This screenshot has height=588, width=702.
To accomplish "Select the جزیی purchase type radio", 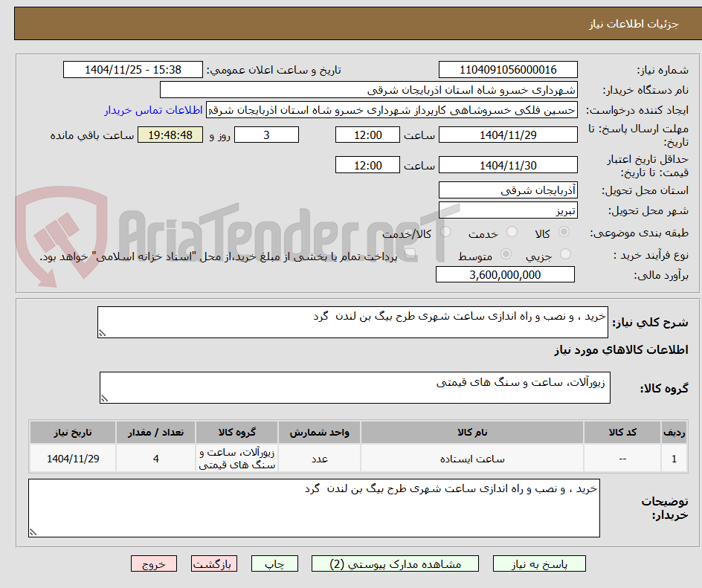I will pyautogui.click(x=565, y=254).
